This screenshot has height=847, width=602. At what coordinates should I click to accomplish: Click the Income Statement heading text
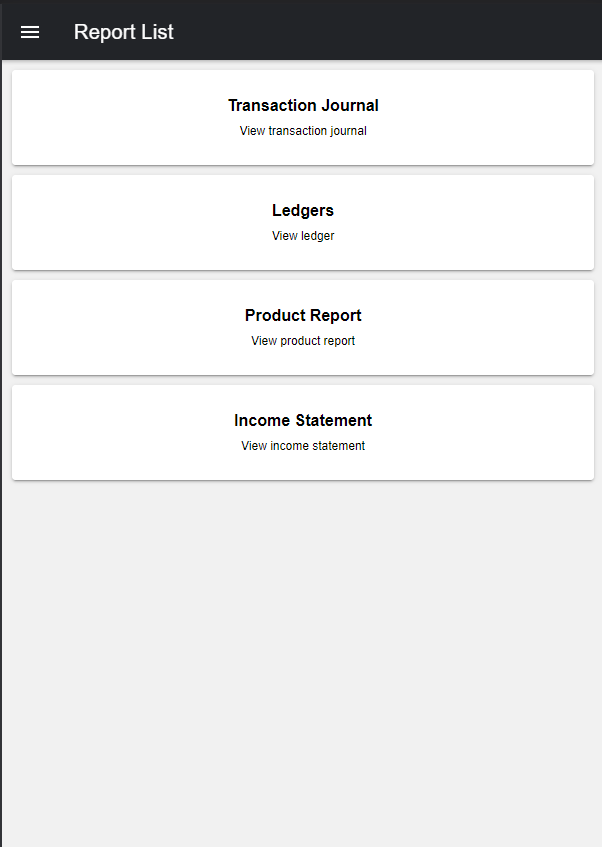(x=303, y=420)
